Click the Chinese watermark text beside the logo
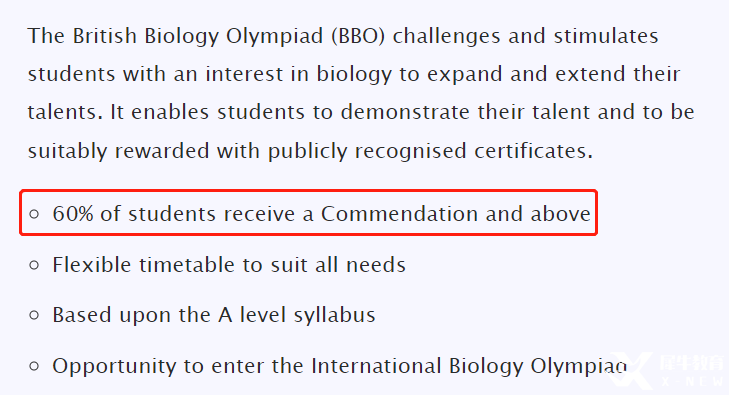The height and width of the screenshot is (395, 729). click(x=692, y=362)
